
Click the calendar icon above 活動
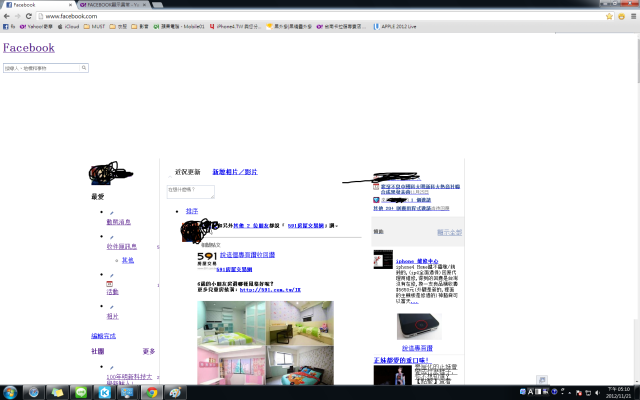[110, 284]
